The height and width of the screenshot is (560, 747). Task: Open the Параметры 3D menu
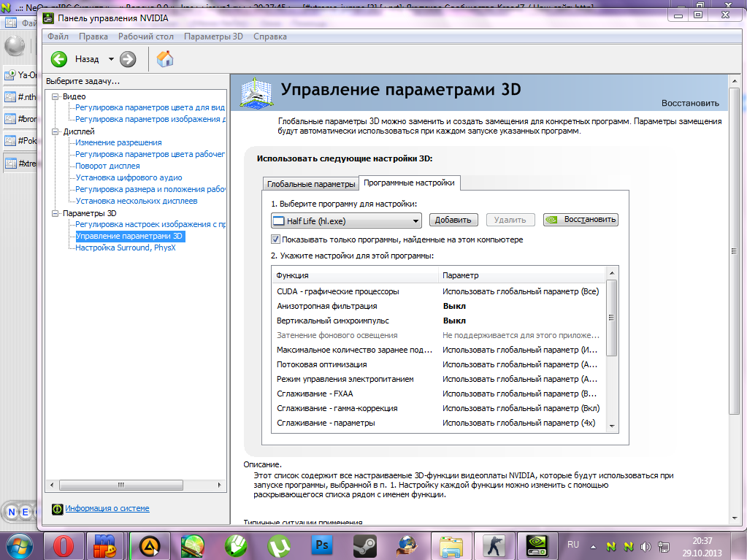213,37
